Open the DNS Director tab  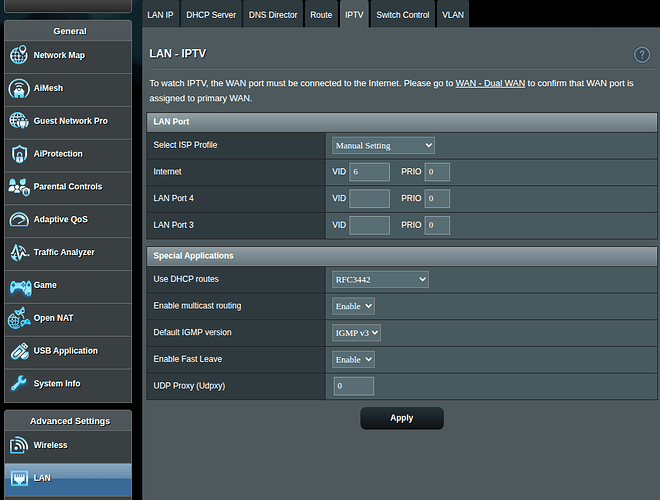[x=273, y=15]
